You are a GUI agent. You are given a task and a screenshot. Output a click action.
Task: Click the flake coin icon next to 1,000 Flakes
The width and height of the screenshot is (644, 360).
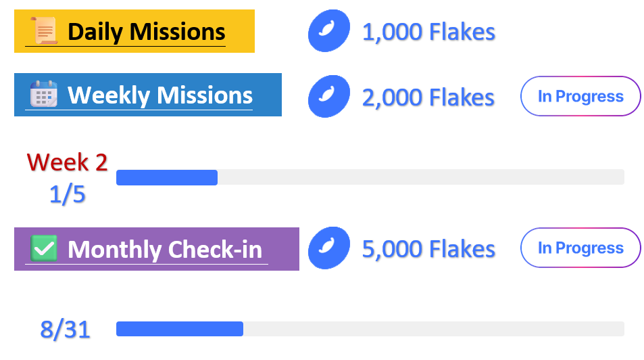329,31
